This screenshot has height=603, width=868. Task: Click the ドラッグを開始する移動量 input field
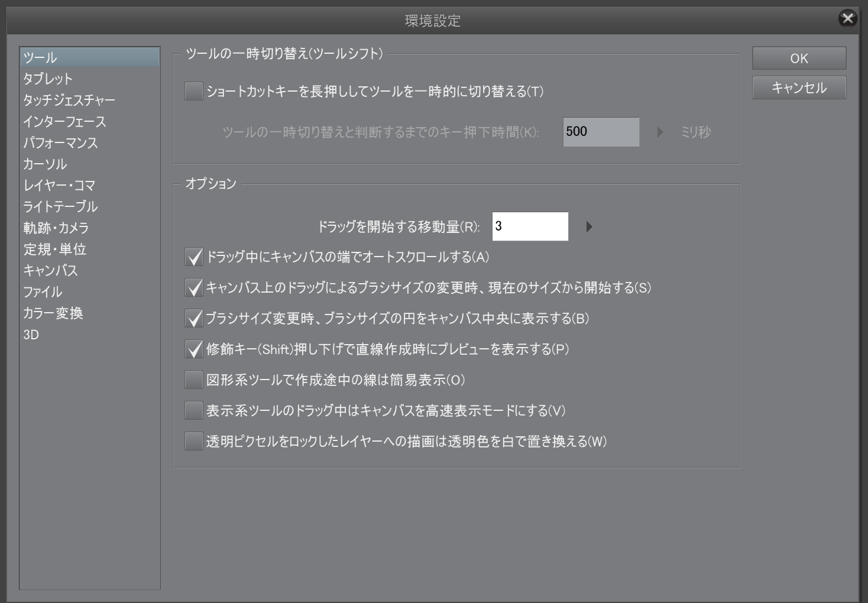click(x=530, y=226)
